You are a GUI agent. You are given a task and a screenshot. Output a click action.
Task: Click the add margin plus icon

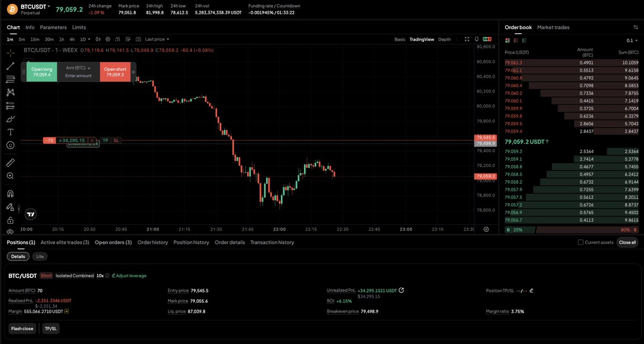click(67, 312)
